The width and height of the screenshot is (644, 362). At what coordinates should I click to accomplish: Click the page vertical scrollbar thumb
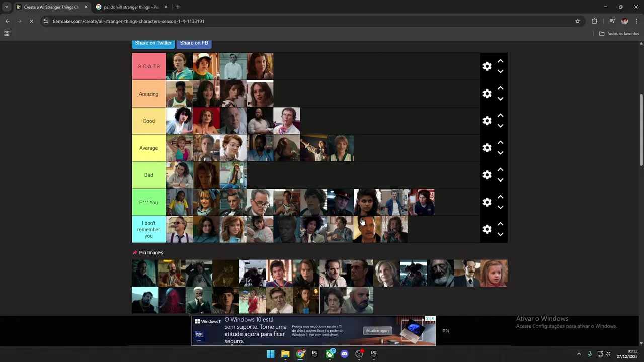click(x=641, y=130)
